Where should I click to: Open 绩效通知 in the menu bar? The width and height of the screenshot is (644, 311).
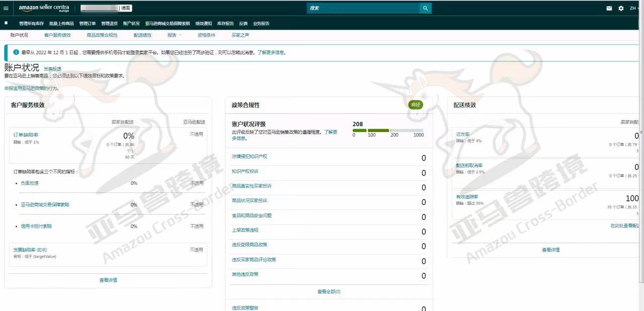click(204, 24)
